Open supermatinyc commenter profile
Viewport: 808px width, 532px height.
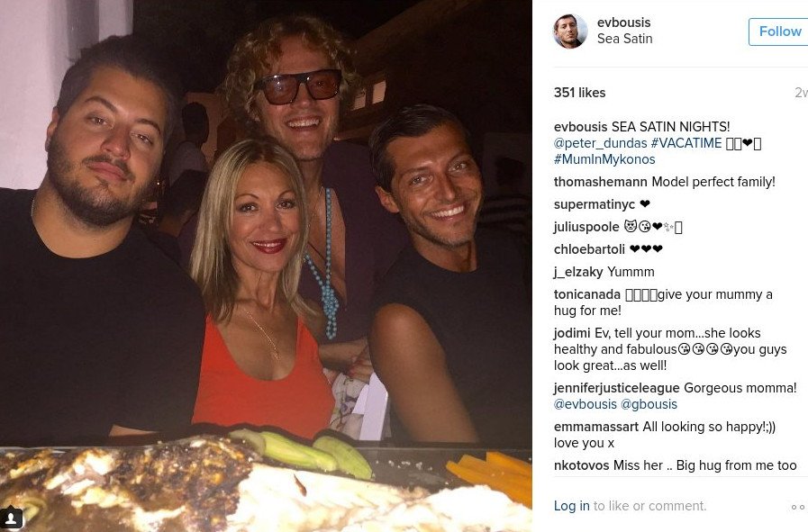click(595, 204)
